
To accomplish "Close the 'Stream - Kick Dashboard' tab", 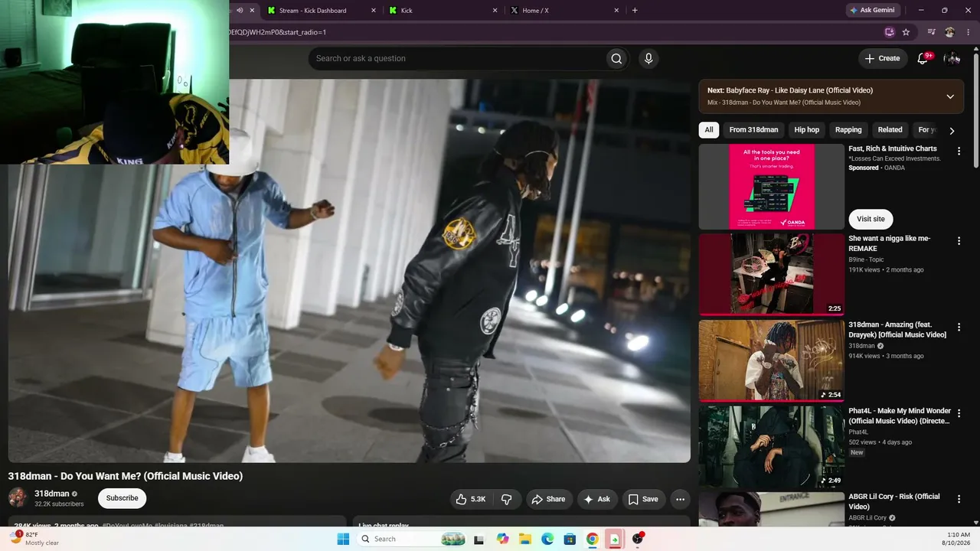I will (374, 11).
